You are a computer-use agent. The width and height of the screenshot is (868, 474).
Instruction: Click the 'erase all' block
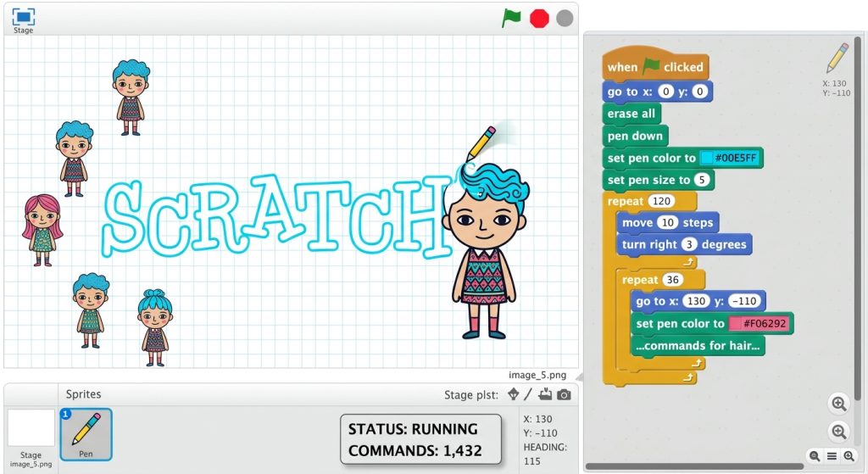click(631, 114)
